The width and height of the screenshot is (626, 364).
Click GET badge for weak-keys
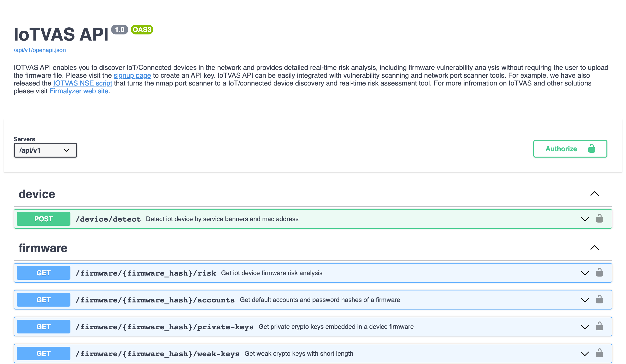44,353
